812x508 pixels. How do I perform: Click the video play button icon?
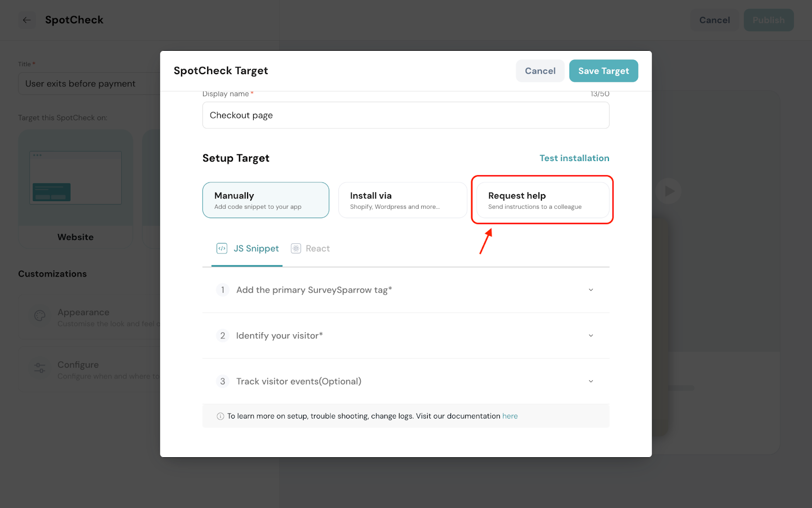tap(669, 192)
